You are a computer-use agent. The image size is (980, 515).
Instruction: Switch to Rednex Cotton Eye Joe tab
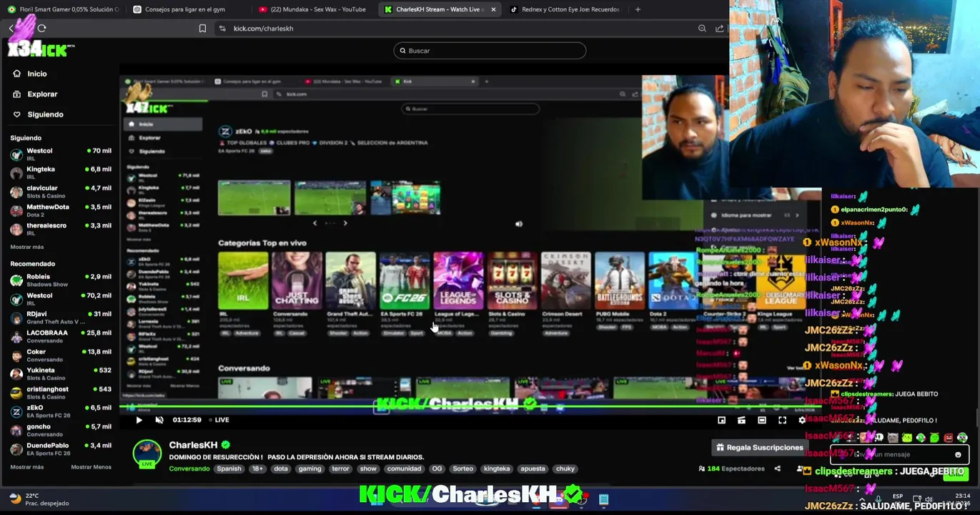(565, 9)
